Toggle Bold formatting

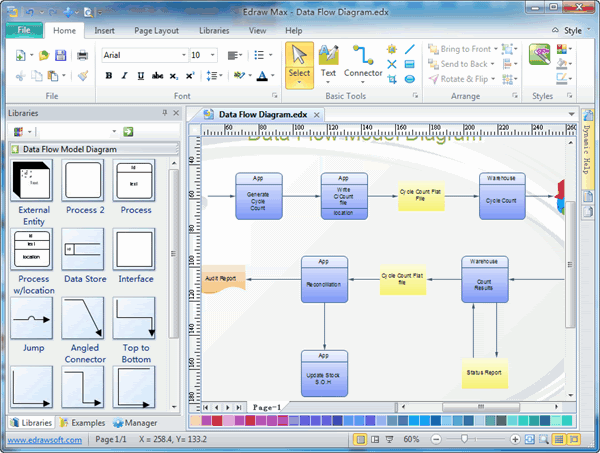(109, 76)
